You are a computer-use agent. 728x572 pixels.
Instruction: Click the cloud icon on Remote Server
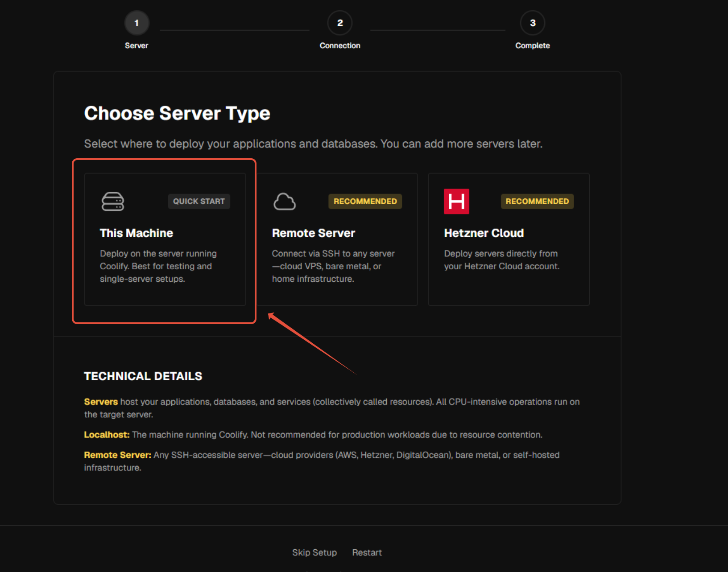[x=285, y=202]
